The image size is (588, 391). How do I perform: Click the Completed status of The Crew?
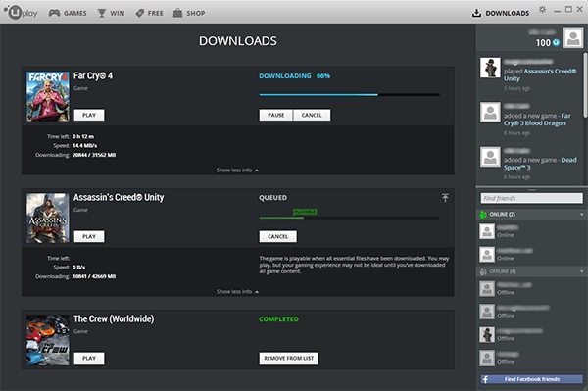point(278,319)
